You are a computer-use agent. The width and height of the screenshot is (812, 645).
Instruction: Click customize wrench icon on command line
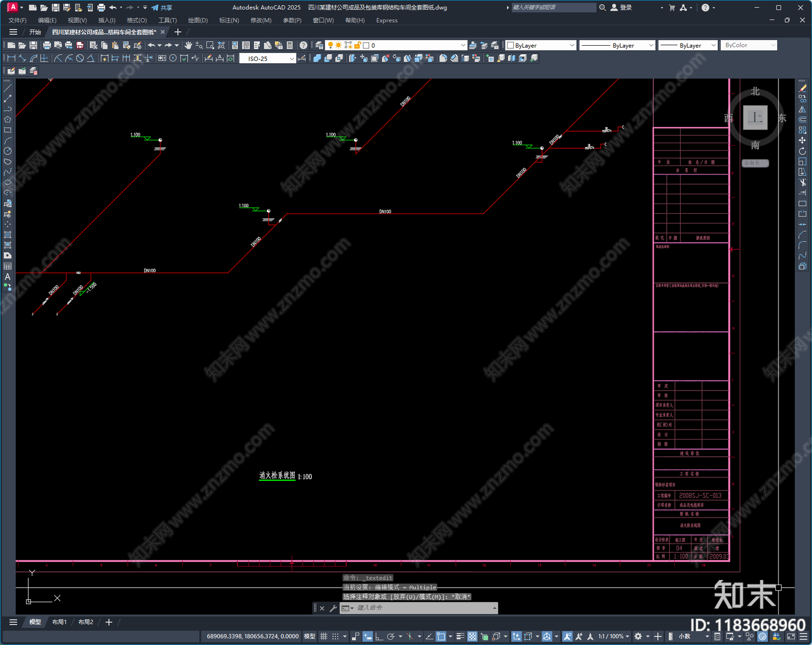(x=333, y=608)
